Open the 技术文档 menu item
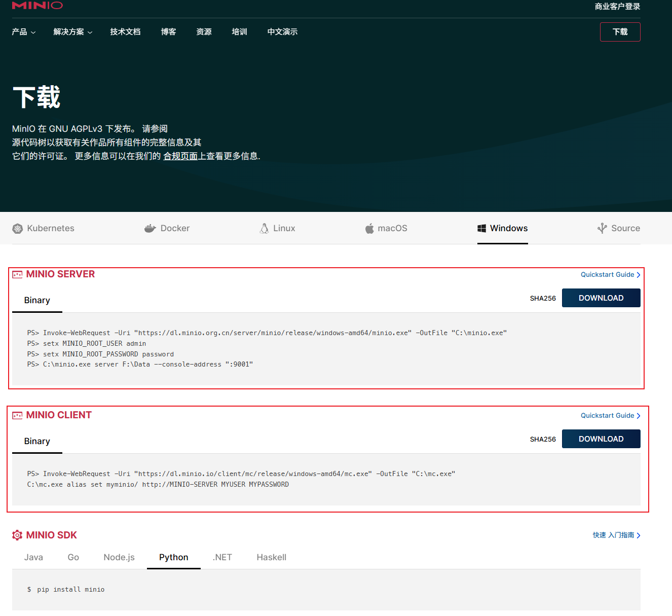Viewport: 672px width, 616px height. 125,32
